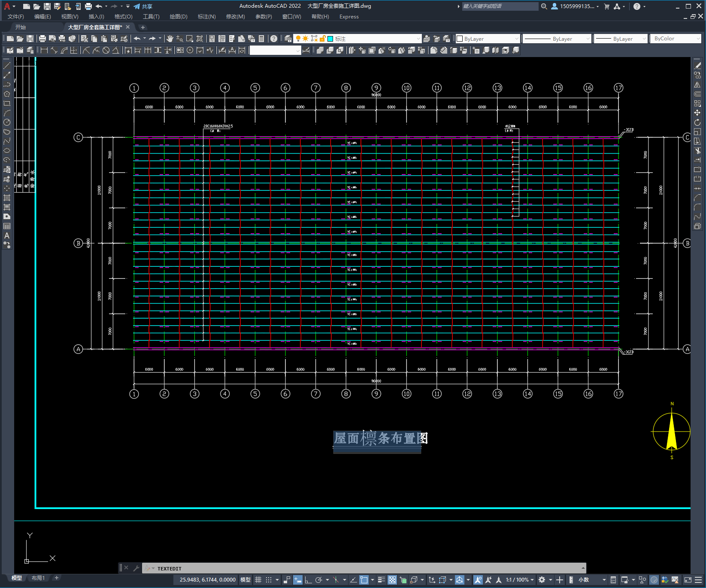Select the Pan hand tool
This screenshot has height=588, width=706.
[170, 39]
